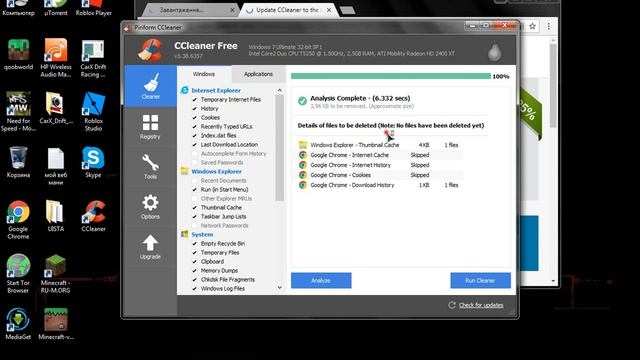This screenshot has width=640, height=360.
Task: Open the Registry section in the sidebar
Action: tap(150, 127)
